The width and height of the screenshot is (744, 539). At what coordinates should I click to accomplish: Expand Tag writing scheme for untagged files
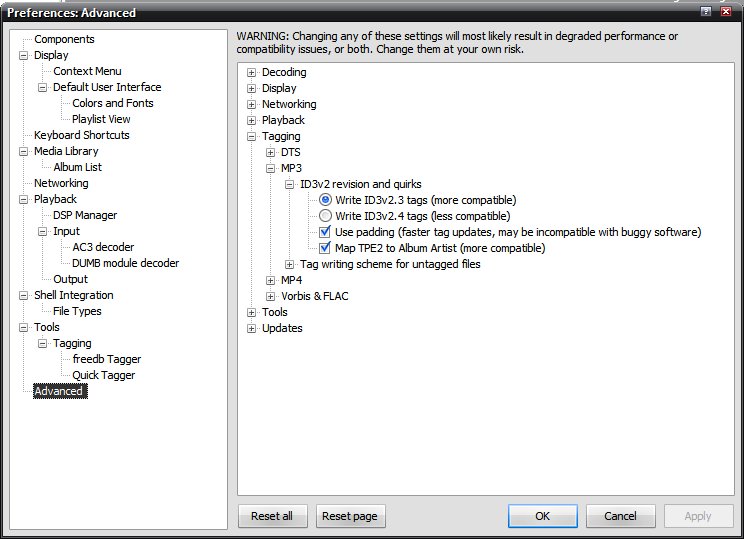(290, 264)
